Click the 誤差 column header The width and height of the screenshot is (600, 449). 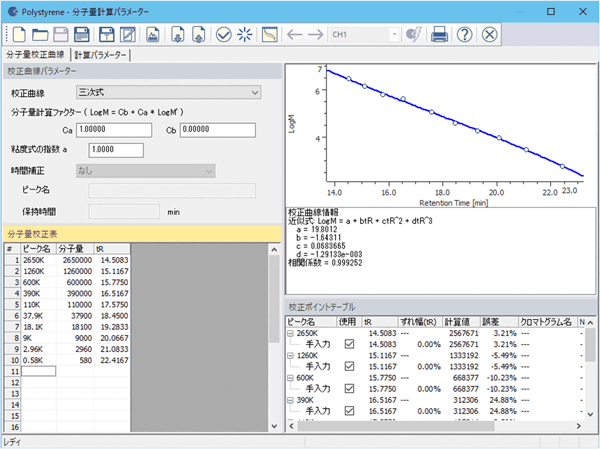tap(490, 322)
